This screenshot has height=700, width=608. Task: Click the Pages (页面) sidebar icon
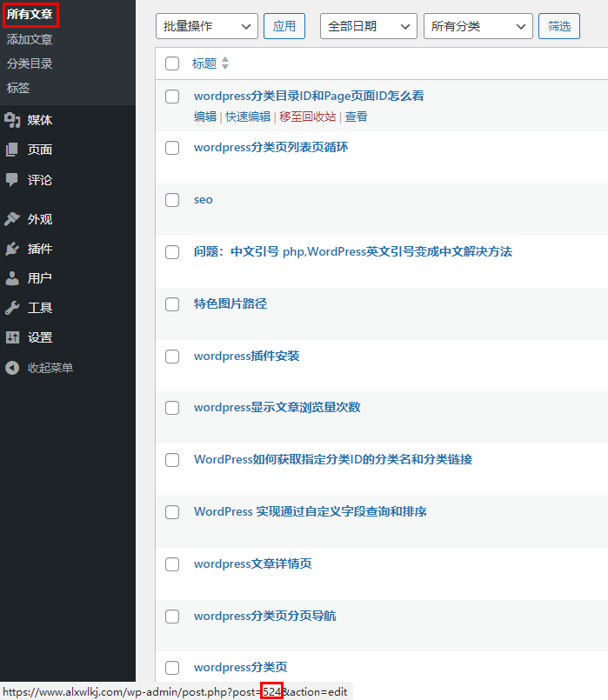point(12,150)
